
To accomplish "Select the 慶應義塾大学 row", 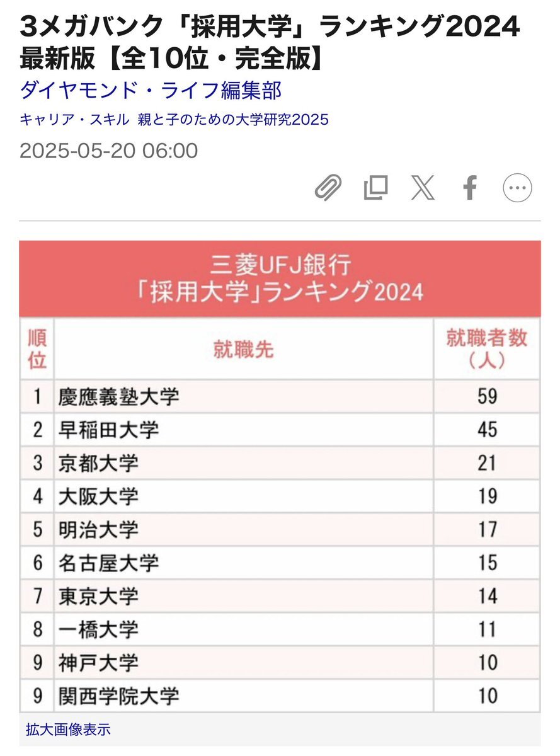I will (280, 396).
